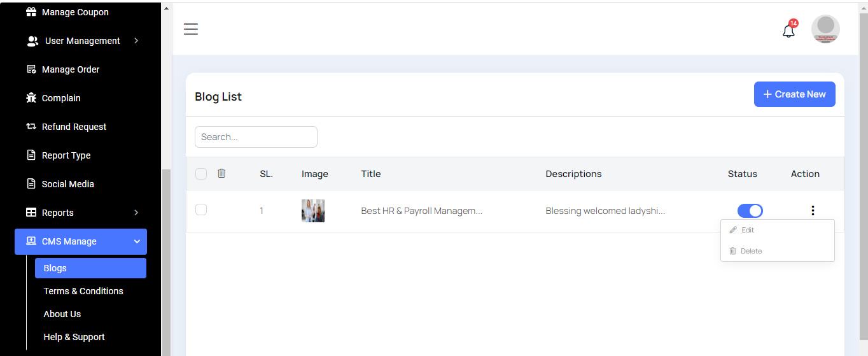Toggle the blog status switch
Screen dimensions: 868x356
(750, 211)
